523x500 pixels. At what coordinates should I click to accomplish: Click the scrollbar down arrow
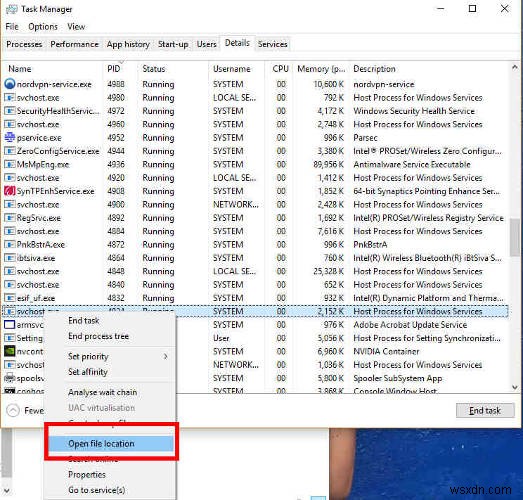[x=515, y=387]
